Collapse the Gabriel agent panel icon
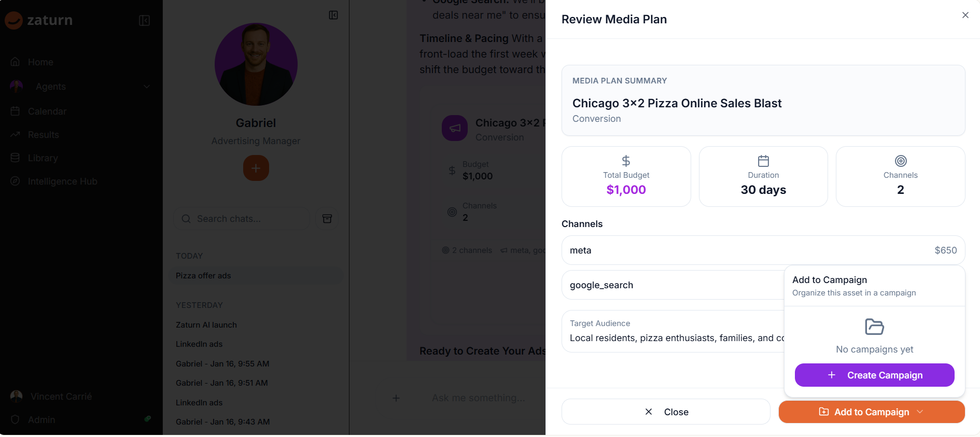980x437 pixels. (x=333, y=15)
